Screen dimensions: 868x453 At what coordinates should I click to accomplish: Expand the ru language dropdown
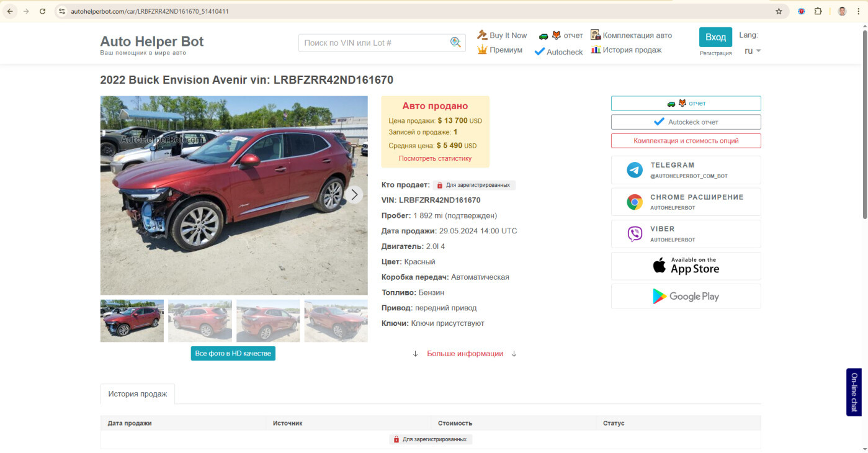(x=753, y=51)
